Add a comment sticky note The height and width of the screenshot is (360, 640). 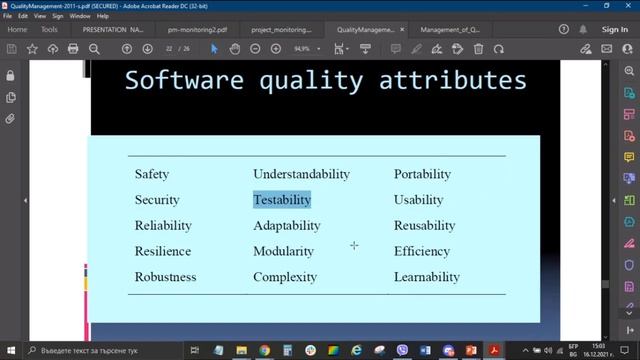[x=396, y=49]
